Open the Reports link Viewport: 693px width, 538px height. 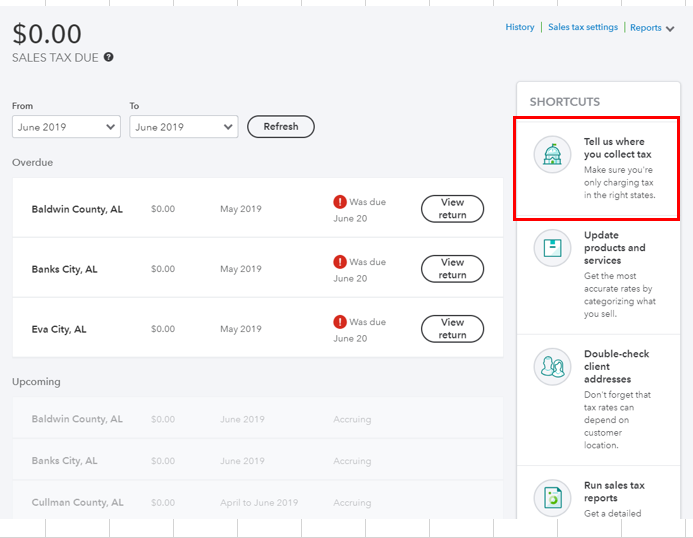[x=646, y=27]
